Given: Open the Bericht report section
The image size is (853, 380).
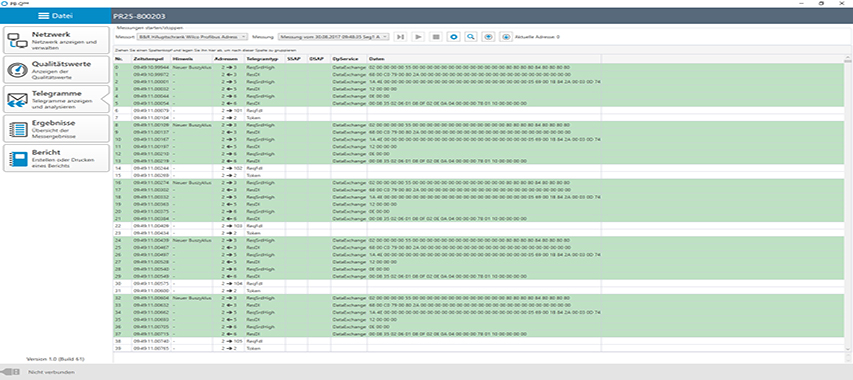Looking at the screenshot, I should tap(56, 158).
